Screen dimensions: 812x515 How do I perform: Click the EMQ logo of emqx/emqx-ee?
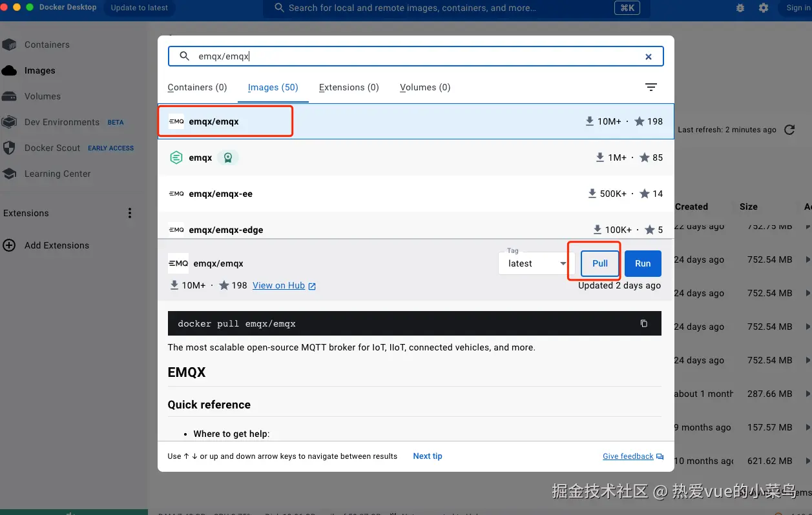pyautogui.click(x=176, y=194)
